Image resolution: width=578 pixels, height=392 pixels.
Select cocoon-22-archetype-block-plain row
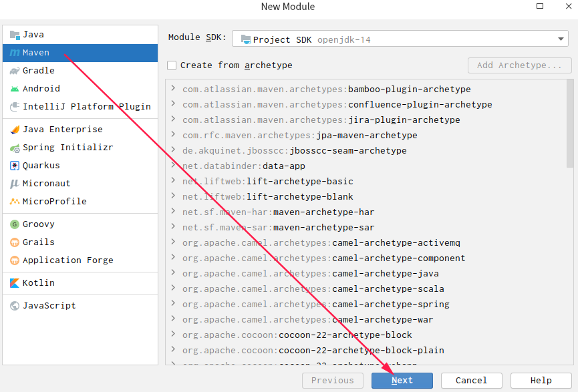[366, 351]
